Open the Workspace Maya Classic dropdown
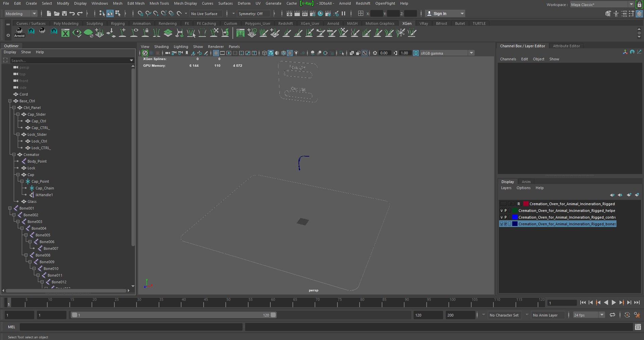The height and width of the screenshot is (340, 644). click(x=602, y=5)
